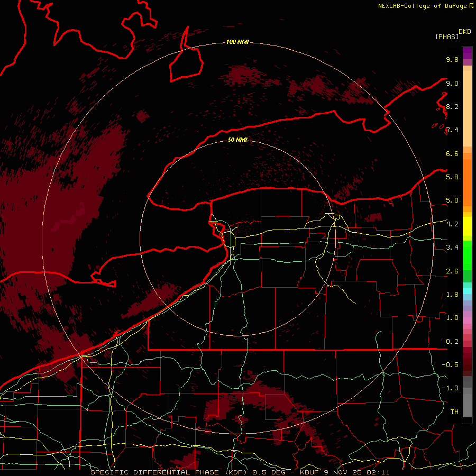Click the 50 NMI range ring label
The height and width of the screenshot is (476, 476).
tap(237, 140)
